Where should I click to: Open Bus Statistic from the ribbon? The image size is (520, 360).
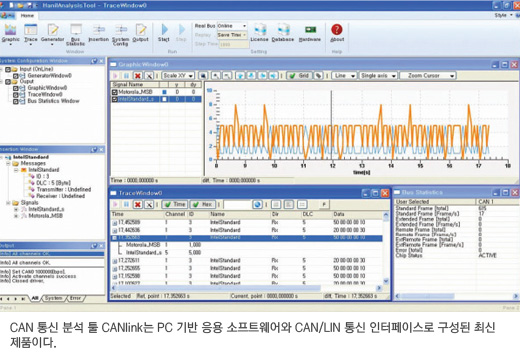(x=75, y=35)
